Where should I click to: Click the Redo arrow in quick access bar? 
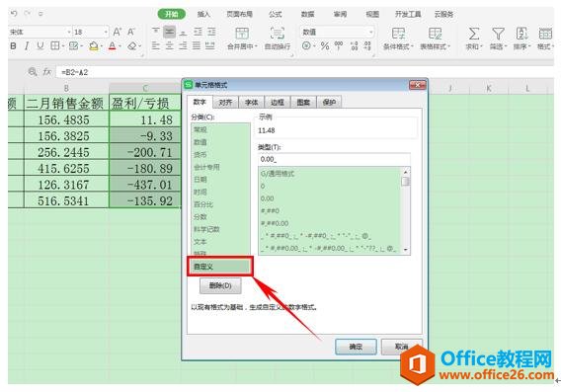(28, 14)
